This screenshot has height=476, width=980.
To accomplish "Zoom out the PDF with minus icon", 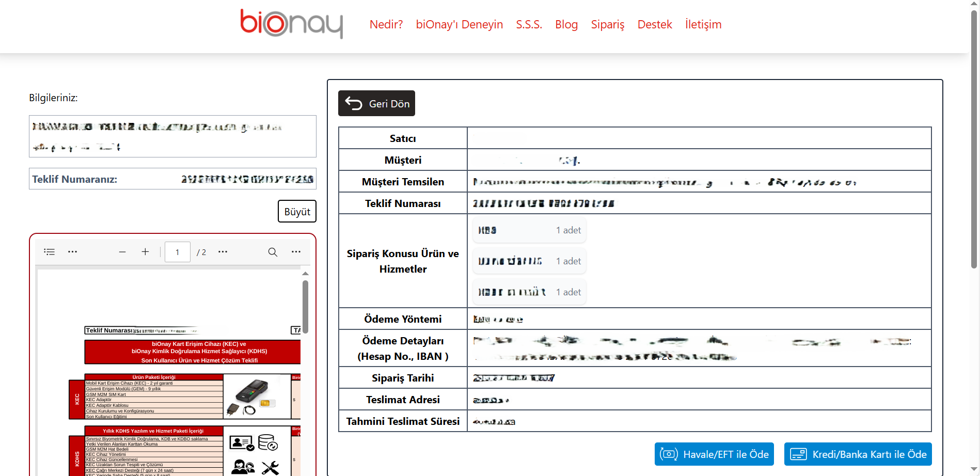I will coord(122,252).
